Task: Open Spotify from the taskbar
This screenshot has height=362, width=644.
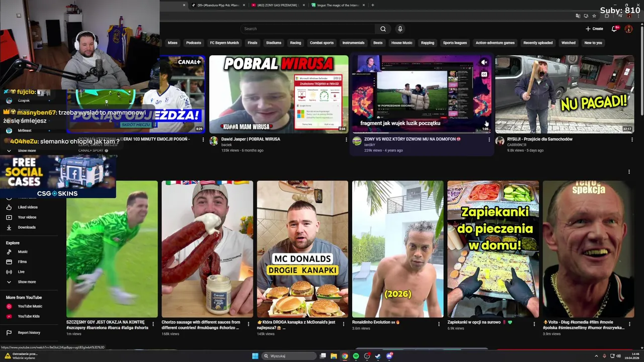Action: pos(356,356)
